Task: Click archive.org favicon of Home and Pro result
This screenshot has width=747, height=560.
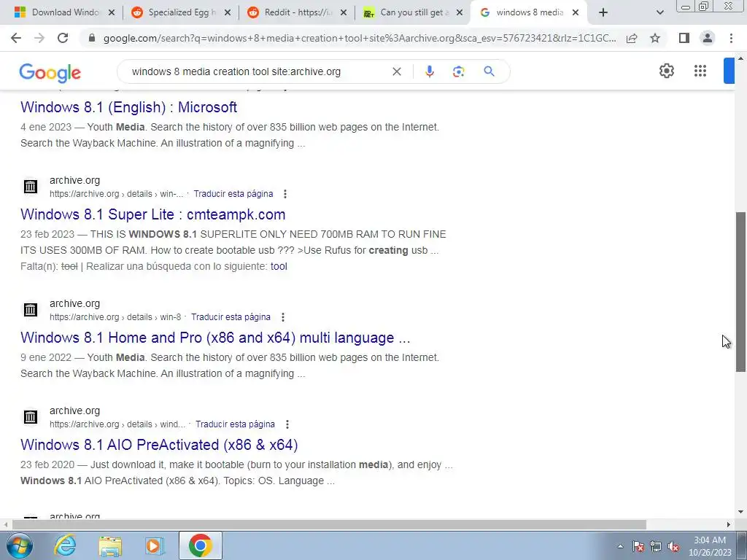Action: (x=31, y=310)
